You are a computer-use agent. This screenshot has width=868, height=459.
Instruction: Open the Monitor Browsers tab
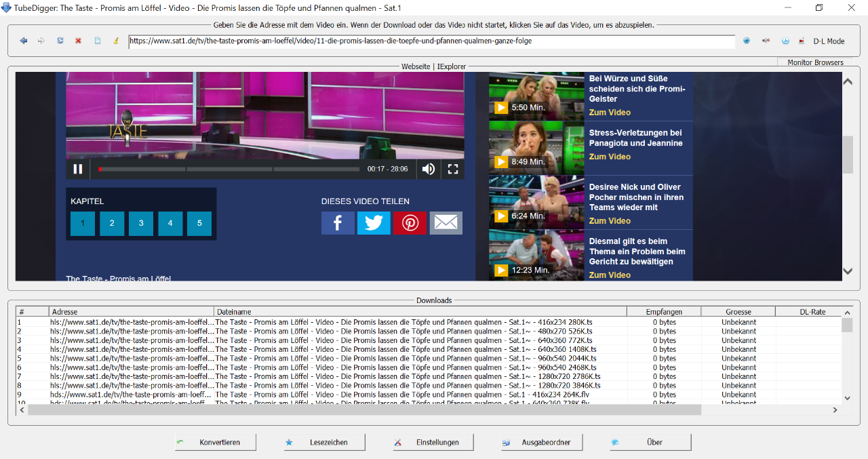[815, 62]
